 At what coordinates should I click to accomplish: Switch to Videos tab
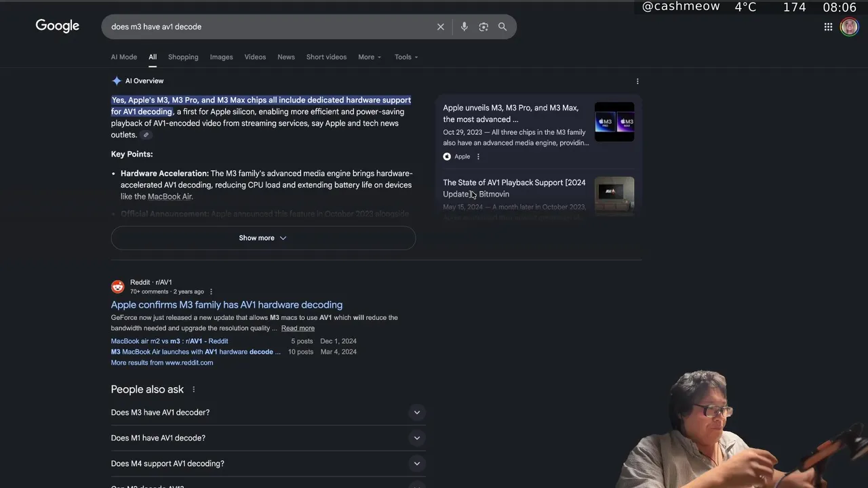point(255,57)
